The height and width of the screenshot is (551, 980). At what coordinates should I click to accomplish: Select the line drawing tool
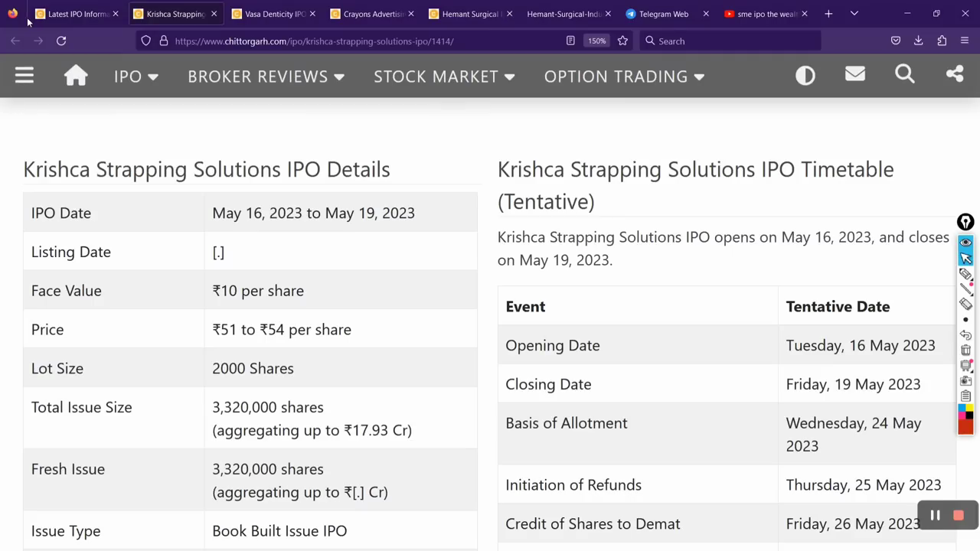pyautogui.click(x=965, y=289)
